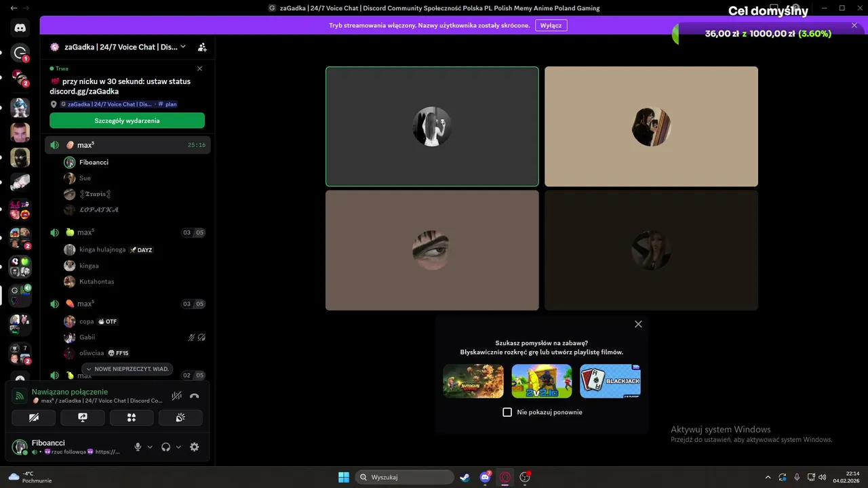868x488 pixels.
Task: Launch the Autogun Heroes activity thumbnail
Action: 473,381
